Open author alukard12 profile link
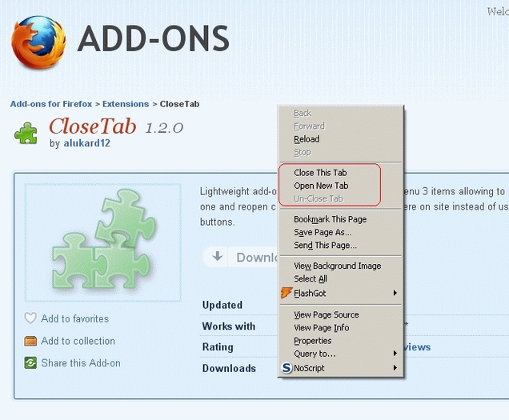Screen dimensions: 509x420 [x=86, y=143]
